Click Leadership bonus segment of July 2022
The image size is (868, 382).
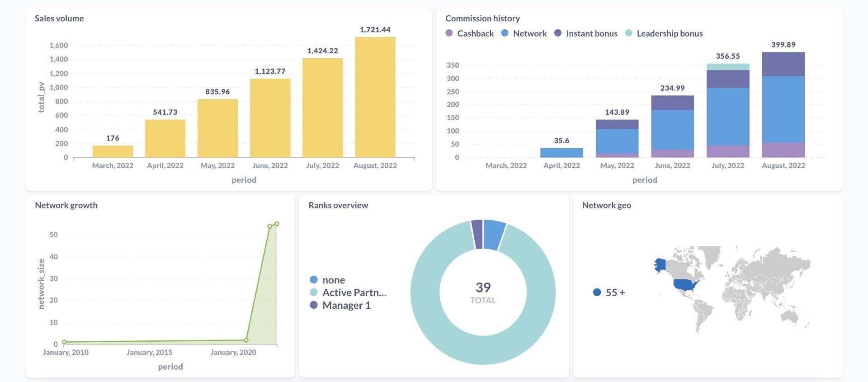[x=728, y=66]
